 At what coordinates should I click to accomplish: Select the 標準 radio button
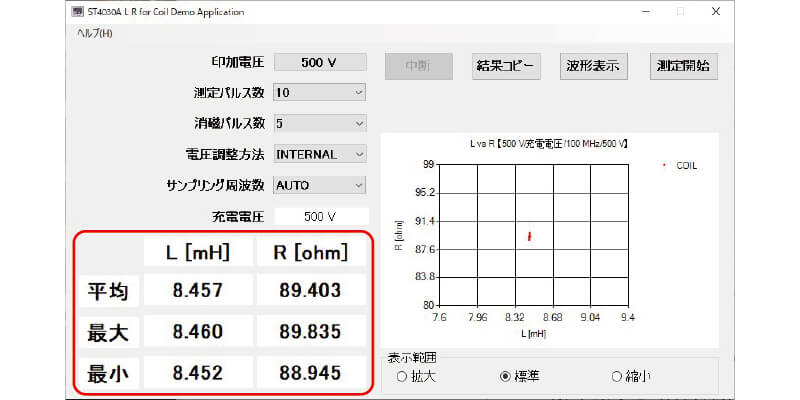pos(505,377)
